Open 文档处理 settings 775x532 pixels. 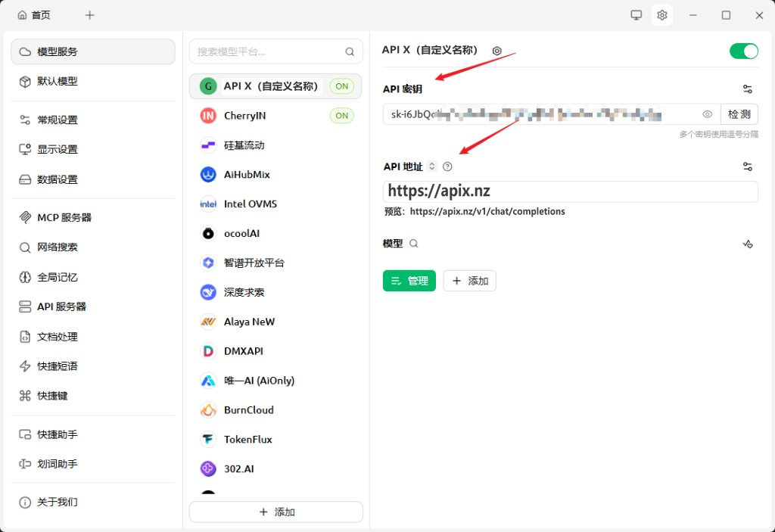tap(93, 337)
